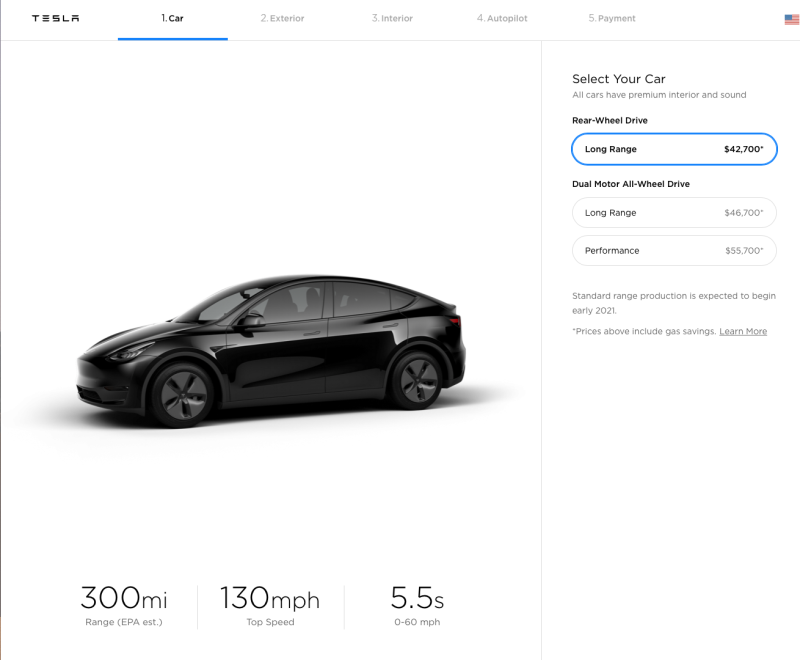Go to the Interior tab
Viewport: 800px width, 660px height.
point(392,18)
